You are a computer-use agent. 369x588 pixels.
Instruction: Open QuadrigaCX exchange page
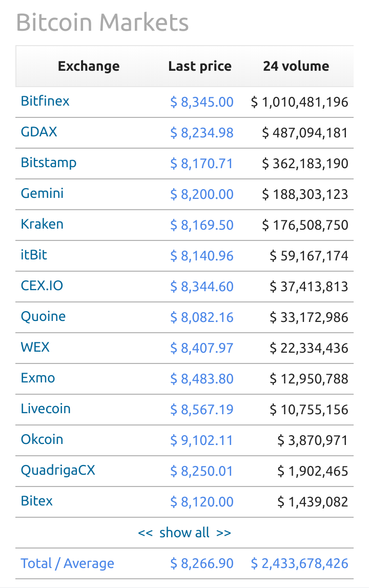click(58, 470)
